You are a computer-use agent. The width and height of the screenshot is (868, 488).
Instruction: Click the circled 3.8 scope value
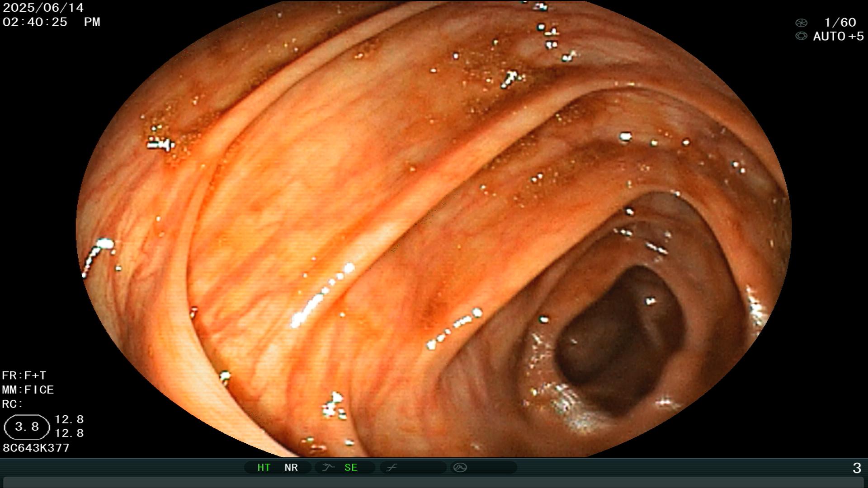click(x=27, y=427)
